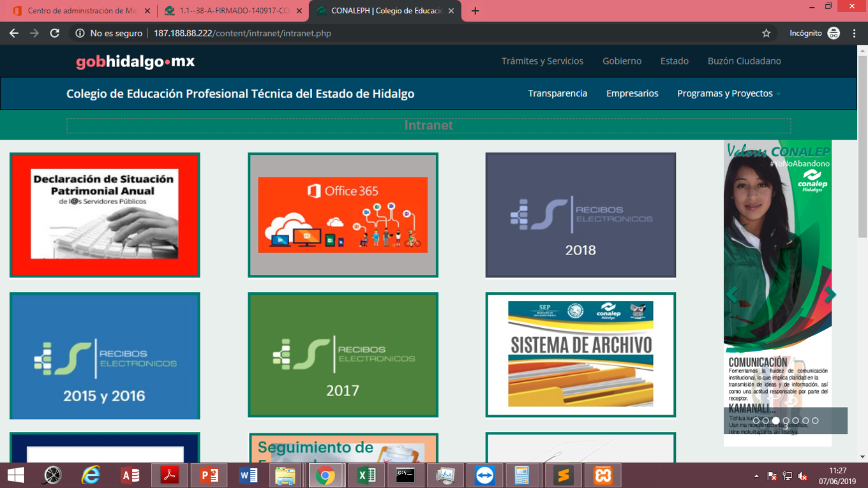Close the 'Centro de administración' tab
Image resolution: width=868 pixels, height=488 pixels.
147,11
